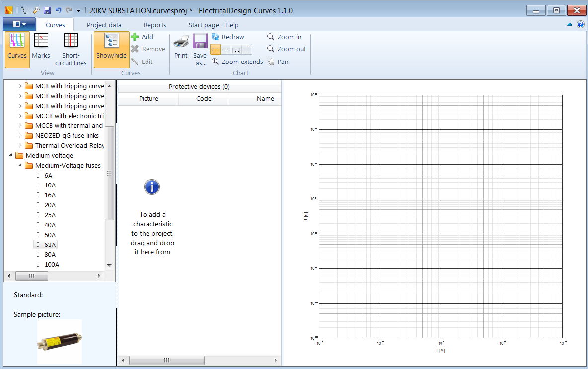Viewport: 588px width, 369px height.
Task: Click the Save icon in quick access toolbar
Action: pos(47,10)
